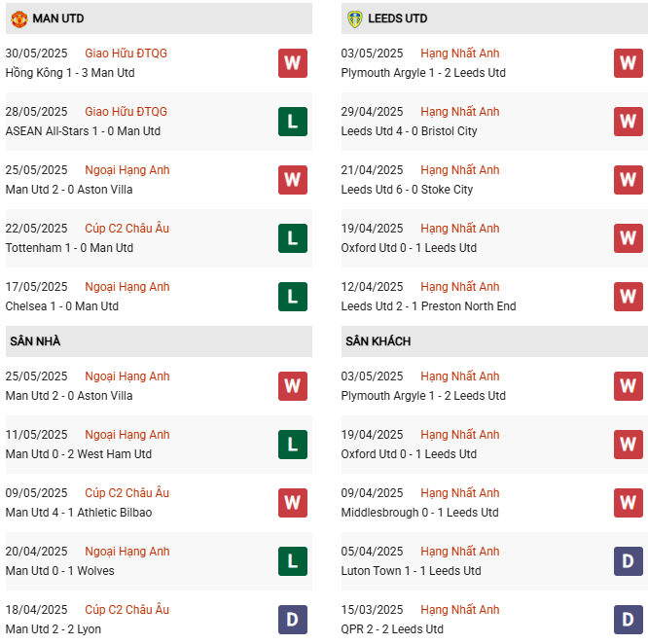Open the LEEDS UTD section header
648x644 pixels.
click(x=397, y=18)
